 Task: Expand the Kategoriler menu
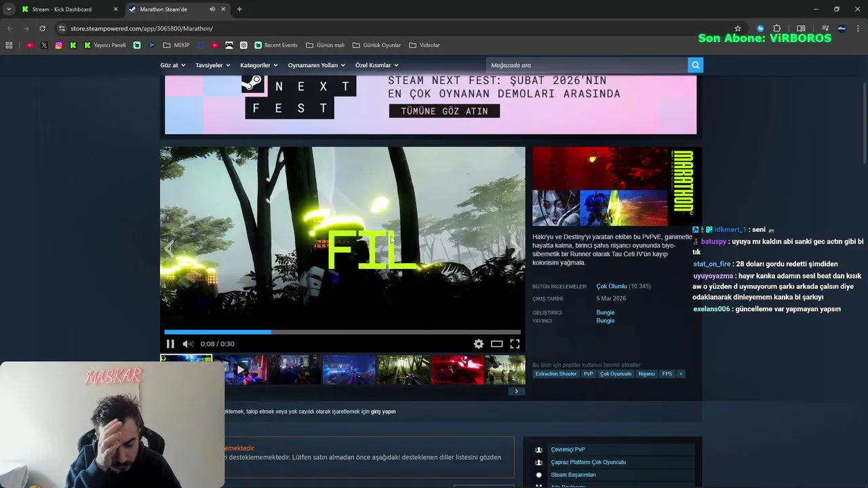click(x=259, y=65)
